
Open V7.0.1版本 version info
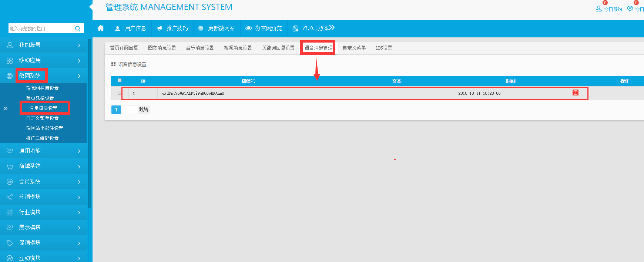tap(313, 28)
